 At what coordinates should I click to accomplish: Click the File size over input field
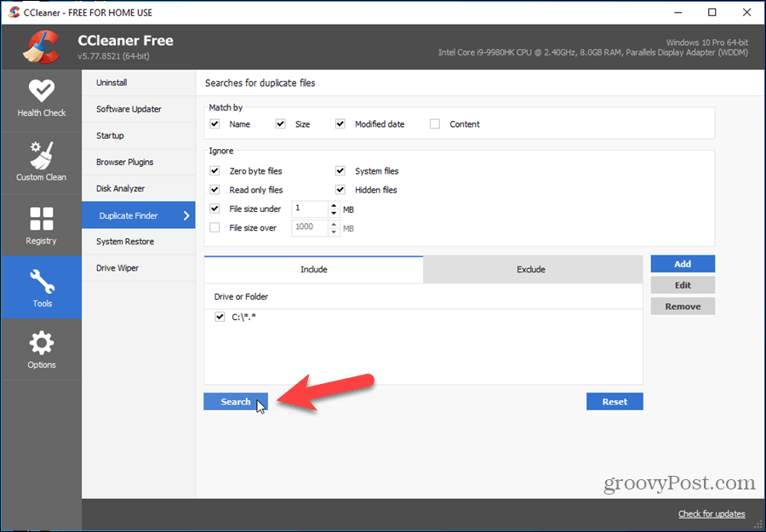tap(310, 227)
